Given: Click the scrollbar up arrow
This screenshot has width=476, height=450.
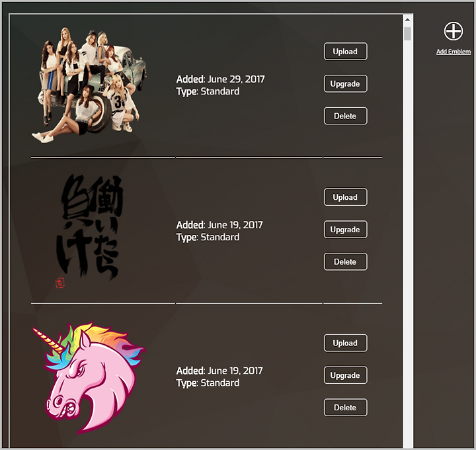Looking at the screenshot, I should click(x=407, y=20).
